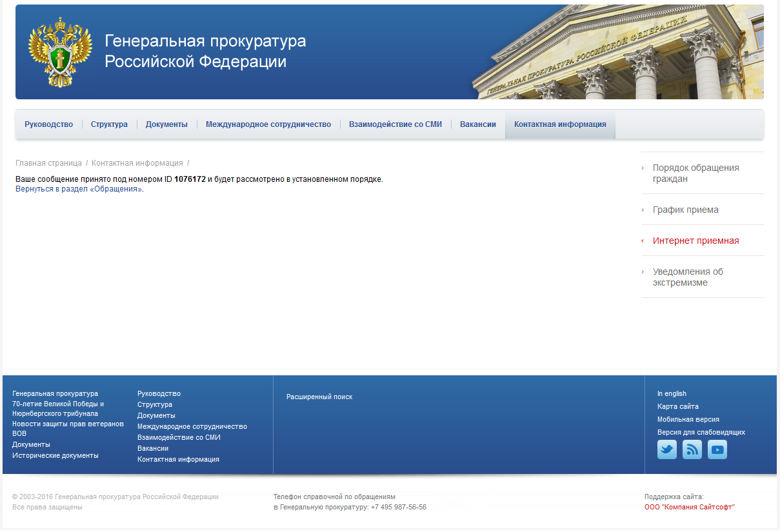Click footer Вакансии link
The image size is (780, 532).
153,448
